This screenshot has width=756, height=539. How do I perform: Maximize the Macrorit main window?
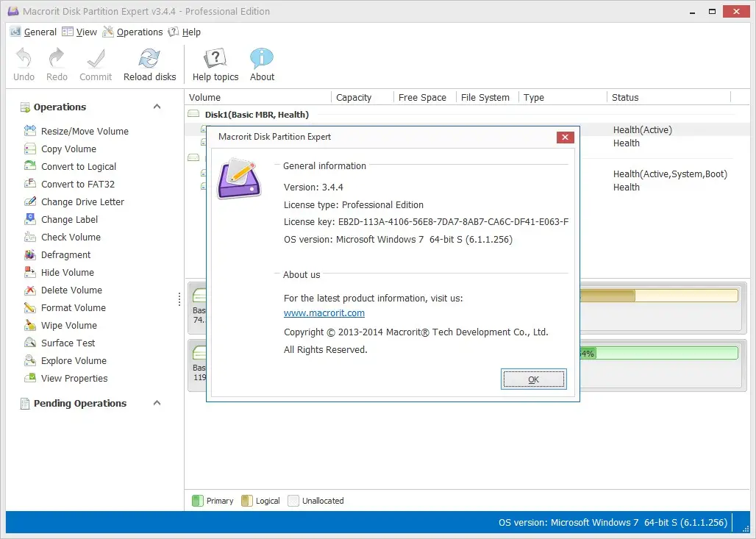pos(712,12)
